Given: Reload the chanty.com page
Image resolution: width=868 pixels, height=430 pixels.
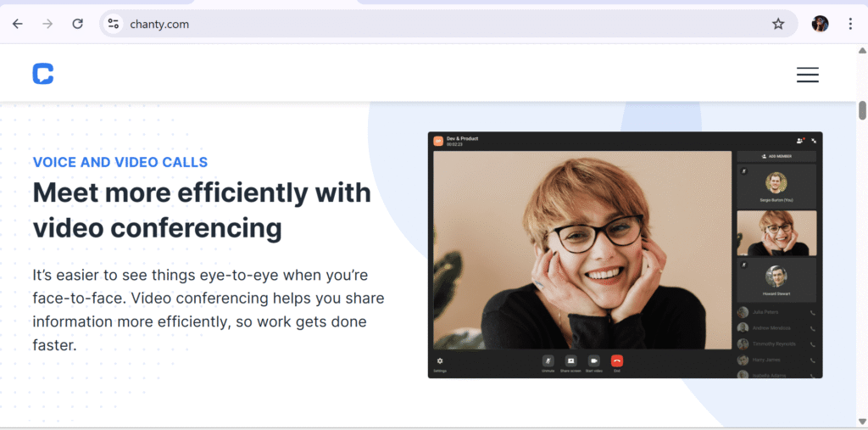Looking at the screenshot, I should coord(77,24).
